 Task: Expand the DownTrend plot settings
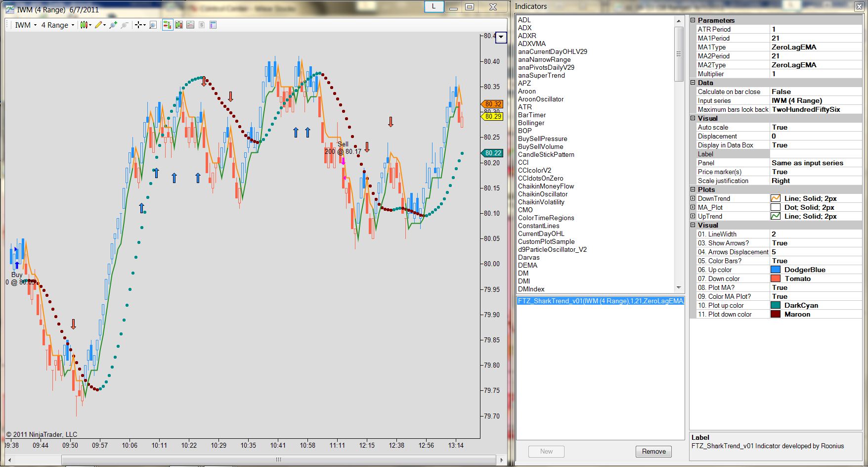(693, 198)
